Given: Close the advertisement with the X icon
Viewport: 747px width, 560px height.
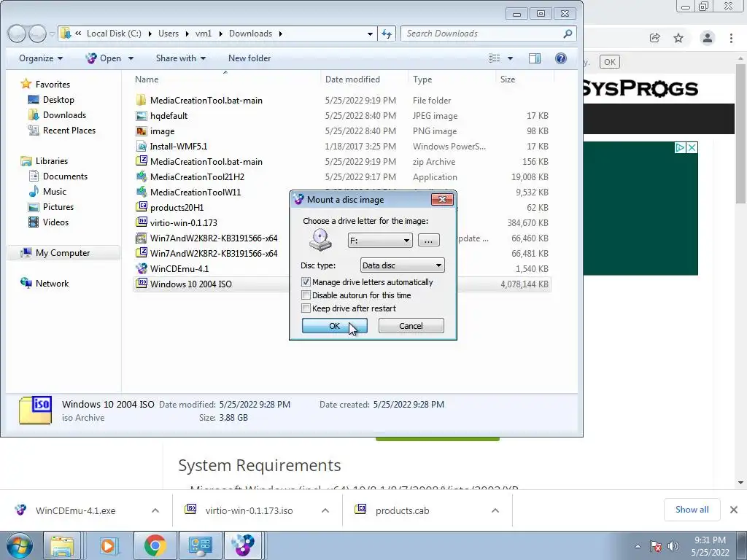Looking at the screenshot, I should [x=692, y=147].
